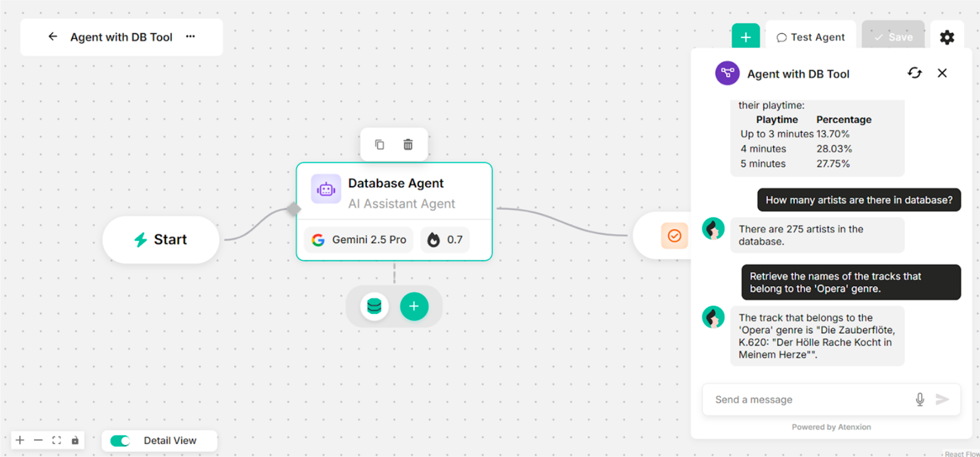Toggle canvas interactivity lock
980x457 pixels.
(x=75, y=440)
